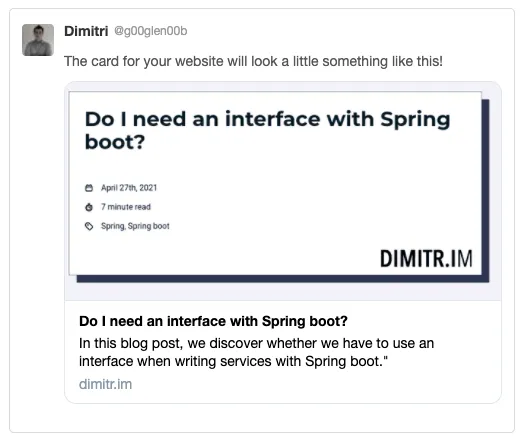Viewport: 528px width, 442px height.
Task: Click the April 27th, 2021 date text
Action: click(x=129, y=188)
